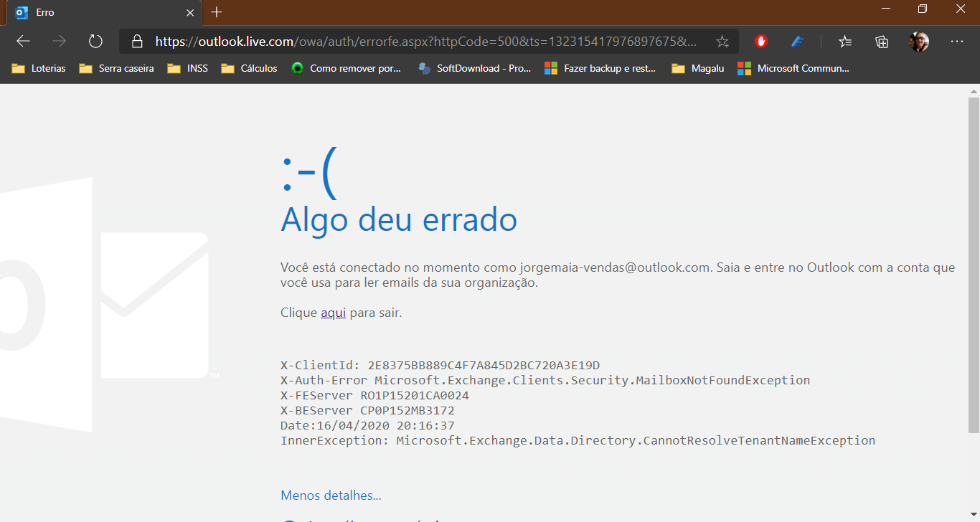Click the X-BEServer CP0P152MB3172 line

click(x=367, y=410)
